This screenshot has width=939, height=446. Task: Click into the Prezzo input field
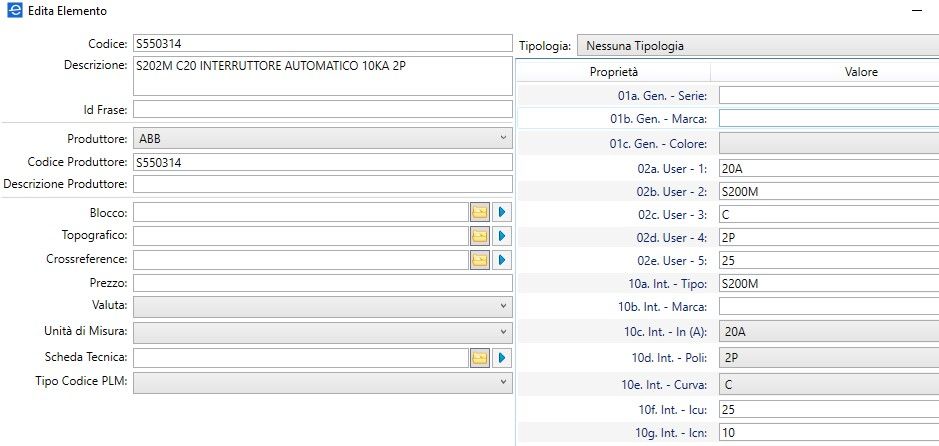pyautogui.click(x=323, y=283)
